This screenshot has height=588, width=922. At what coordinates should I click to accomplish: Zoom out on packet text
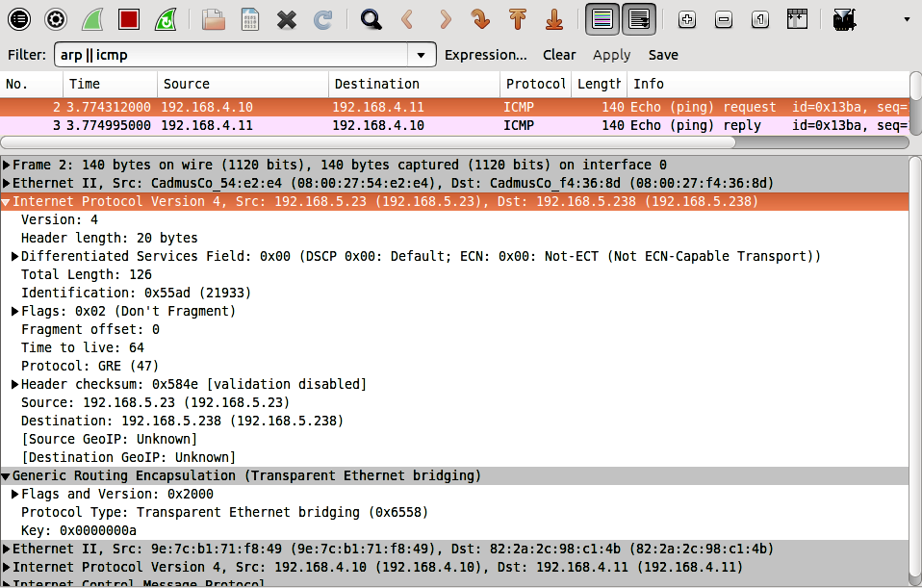[x=723, y=19]
